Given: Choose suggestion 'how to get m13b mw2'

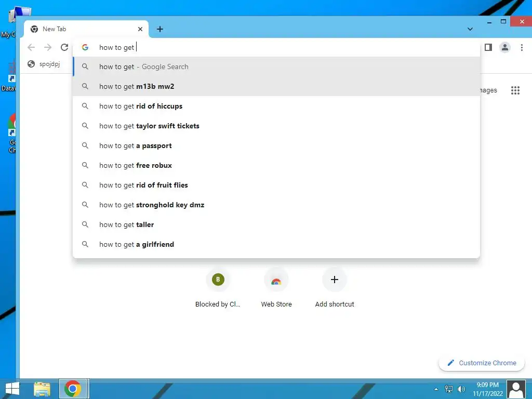Looking at the screenshot, I should (x=276, y=87).
